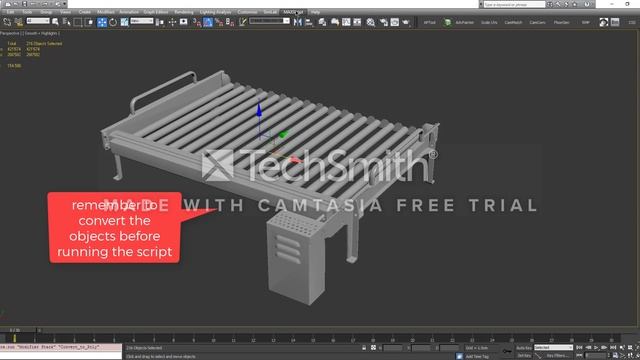
Task: Click the Add Time Tag label
Action: [477, 356]
